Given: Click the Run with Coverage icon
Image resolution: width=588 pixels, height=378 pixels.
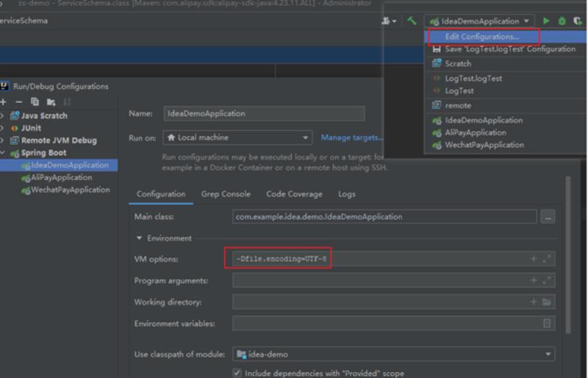Looking at the screenshot, I should click(578, 21).
